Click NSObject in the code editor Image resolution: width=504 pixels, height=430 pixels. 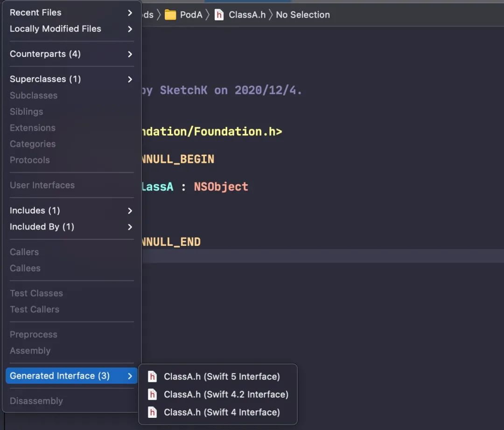pos(221,187)
